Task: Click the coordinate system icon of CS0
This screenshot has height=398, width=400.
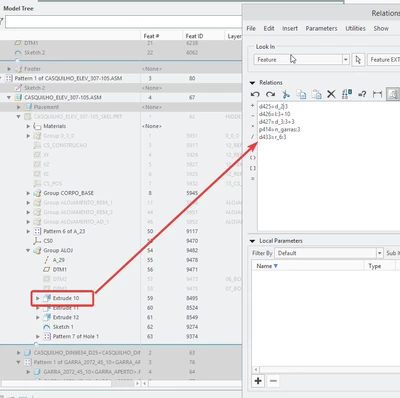Action: (x=37, y=241)
